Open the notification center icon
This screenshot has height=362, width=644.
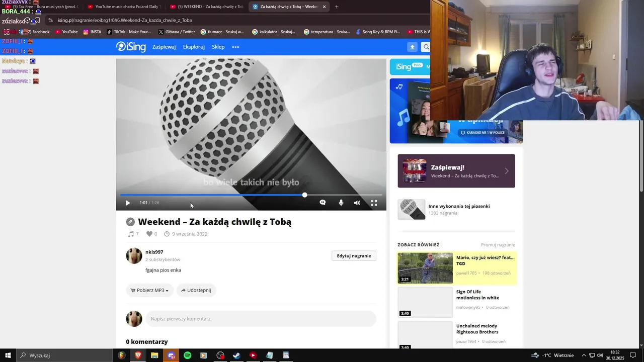click(633, 355)
